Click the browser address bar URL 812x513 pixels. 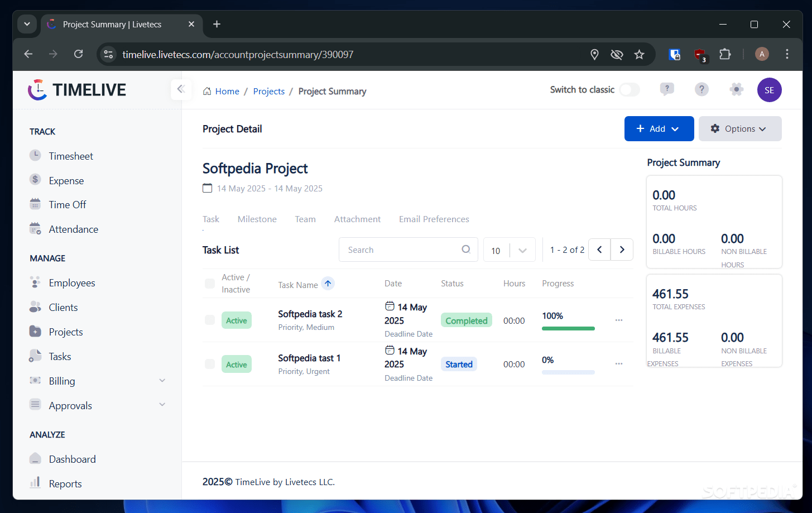click(238, 54)
